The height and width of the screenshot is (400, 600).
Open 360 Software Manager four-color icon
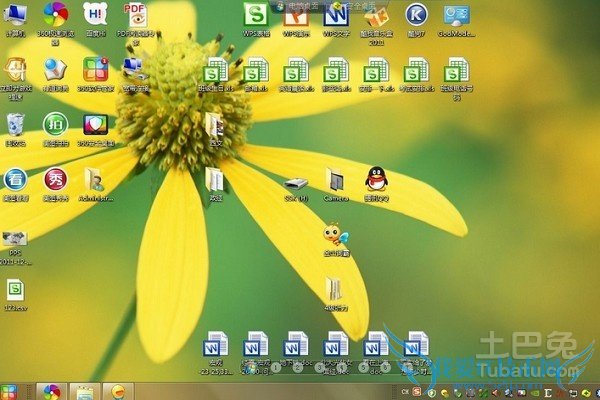[95, 69]
